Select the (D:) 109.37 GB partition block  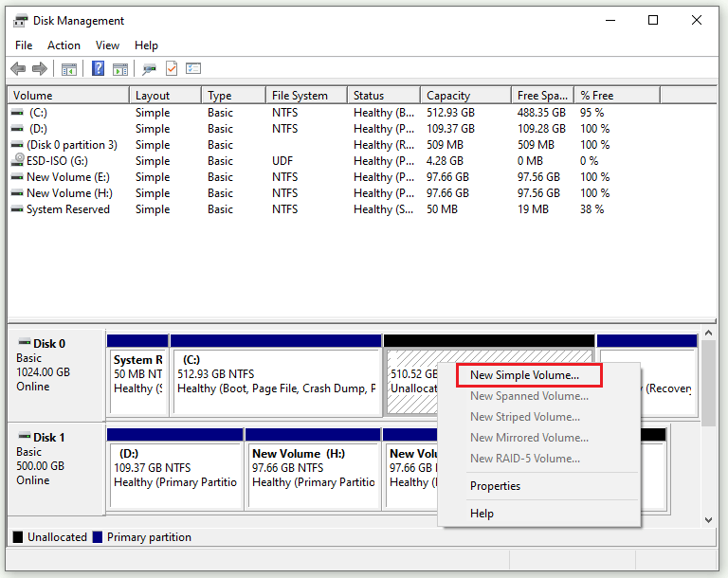tap(175, 469)
